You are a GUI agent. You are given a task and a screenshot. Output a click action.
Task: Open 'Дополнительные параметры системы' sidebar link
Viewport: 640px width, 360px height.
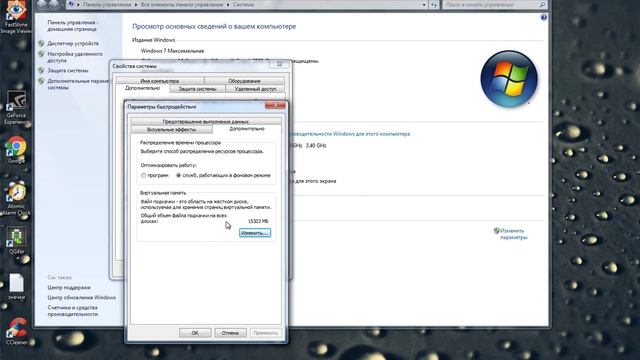(x=78, y=84)
